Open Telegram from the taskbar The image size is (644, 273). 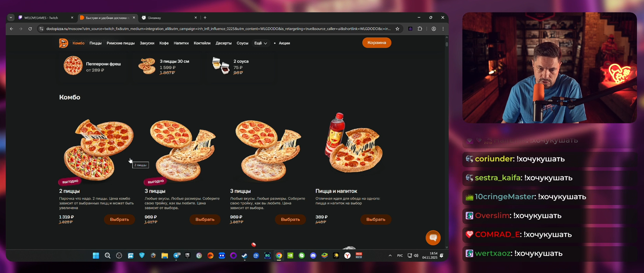(176, 256)
